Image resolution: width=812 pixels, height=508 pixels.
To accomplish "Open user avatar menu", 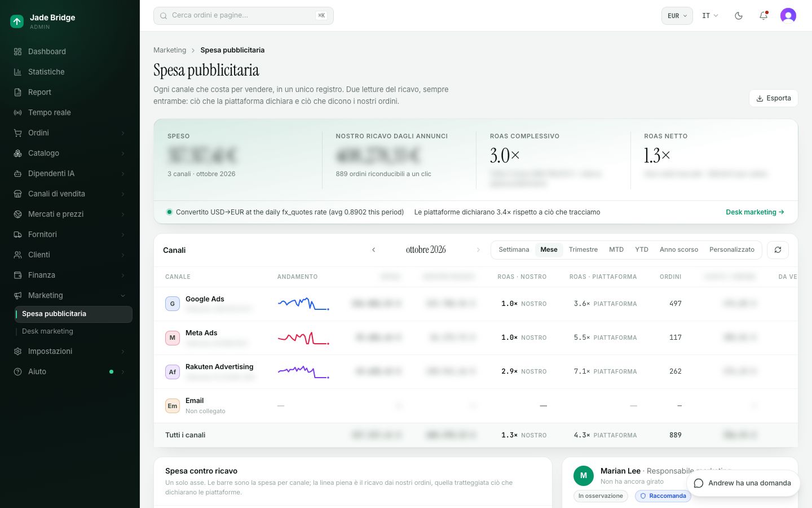I will click(x=788, y=16).
